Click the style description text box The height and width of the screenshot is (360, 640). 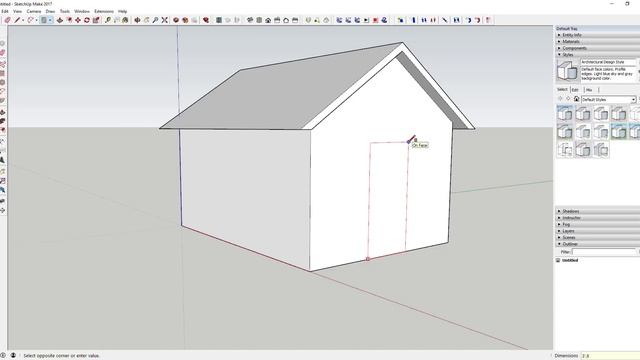click(x=608, y=74)
